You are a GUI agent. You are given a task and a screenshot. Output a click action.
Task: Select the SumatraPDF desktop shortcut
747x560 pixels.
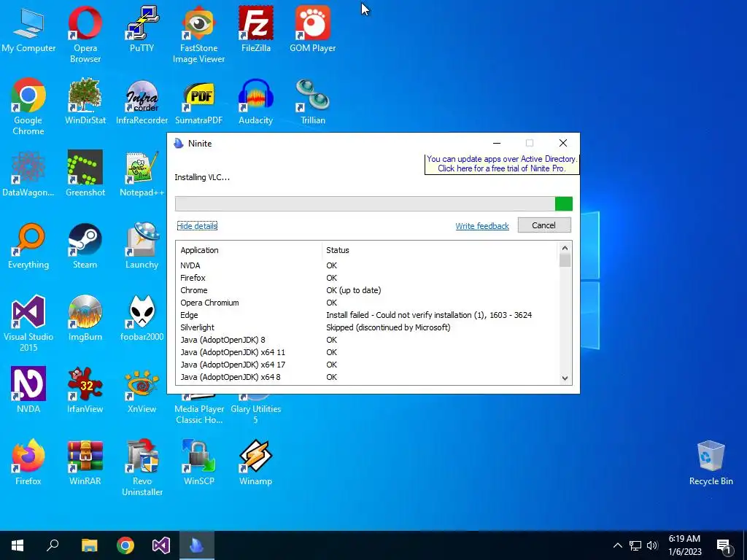click(x=198, y=101)
